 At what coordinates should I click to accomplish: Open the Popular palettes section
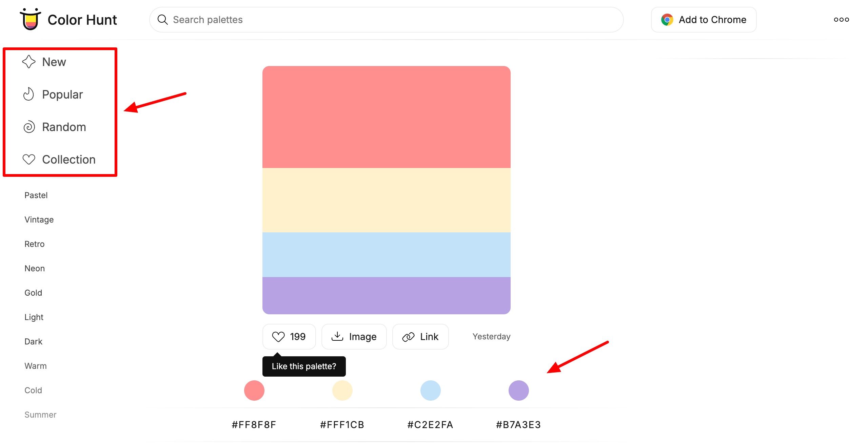[x=62, y=94]
